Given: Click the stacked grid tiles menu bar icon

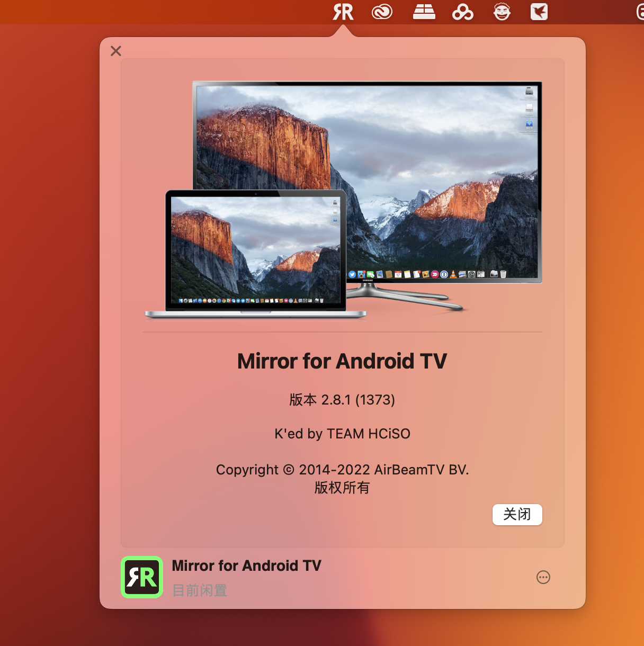Looking at the screenshot, I should (x=424, y=12).
